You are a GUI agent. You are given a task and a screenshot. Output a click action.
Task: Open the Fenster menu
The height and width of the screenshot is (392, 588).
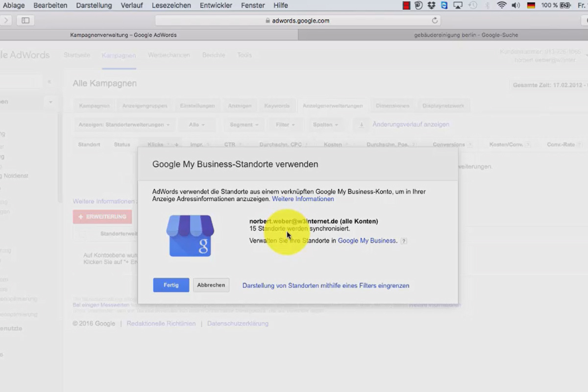tap(253, 5)
